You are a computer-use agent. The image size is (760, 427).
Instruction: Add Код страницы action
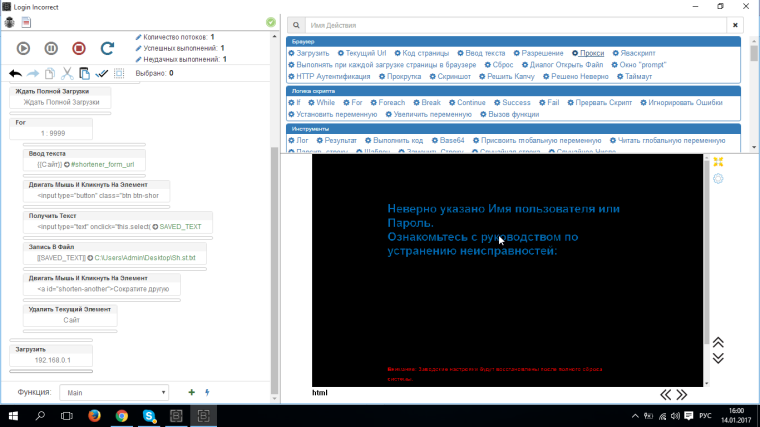422,53
